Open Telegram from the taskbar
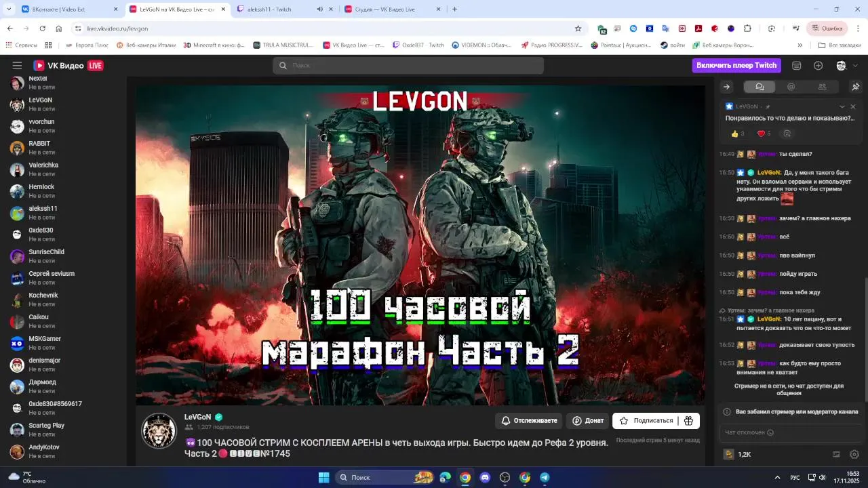This screenshot has width=868, height=488. pyautogui.click(x=545, y=477)
